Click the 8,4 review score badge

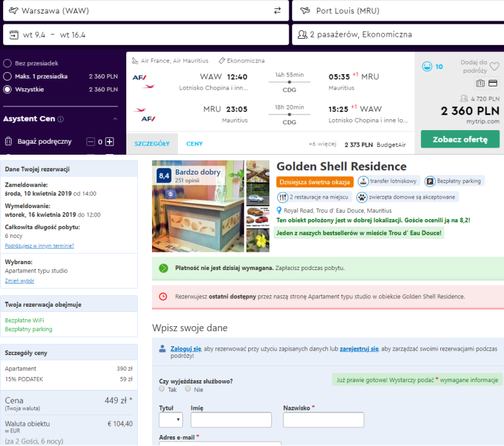coord(164,176)
